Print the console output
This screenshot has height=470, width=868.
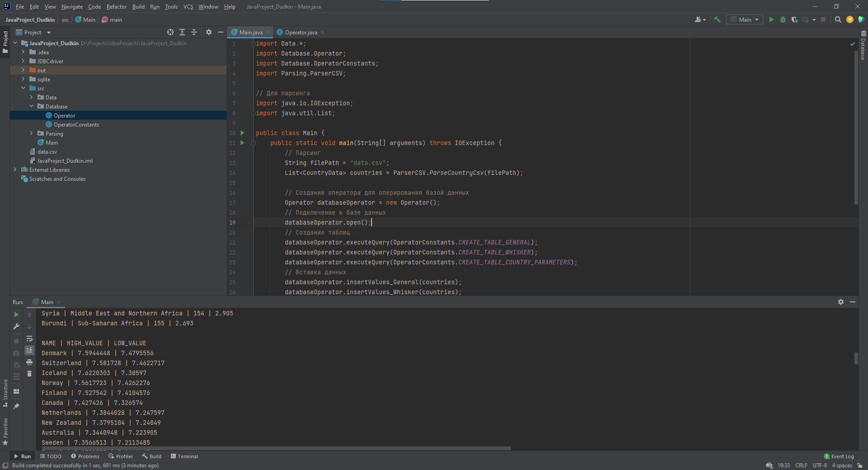(29, 362)
